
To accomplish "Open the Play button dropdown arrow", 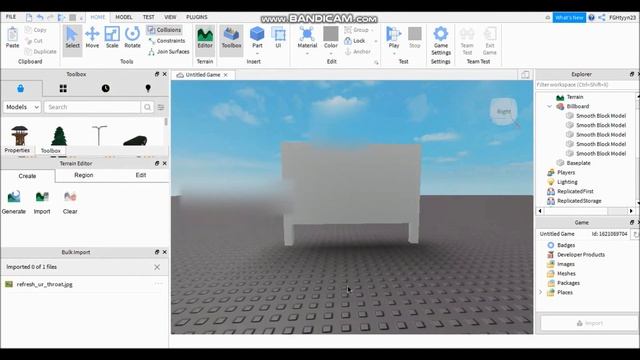I will (394, 53).
